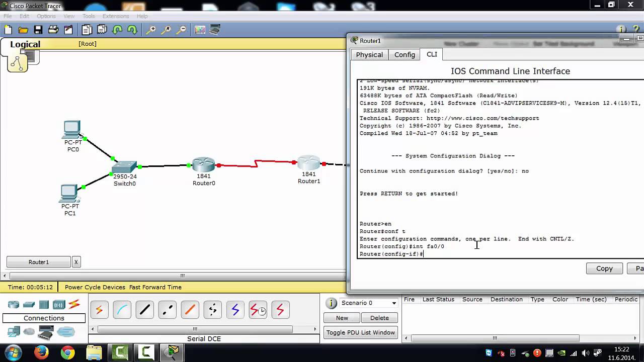Click the Copy button in CLI
The width and height of the screenshot is (644, 362).
(604, 268)
